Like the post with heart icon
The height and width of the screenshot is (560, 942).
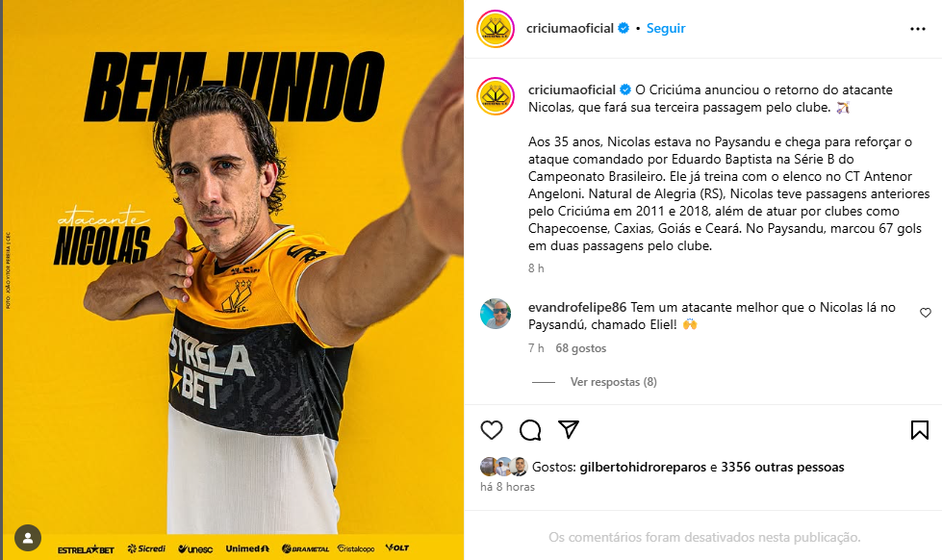(492, 429)
